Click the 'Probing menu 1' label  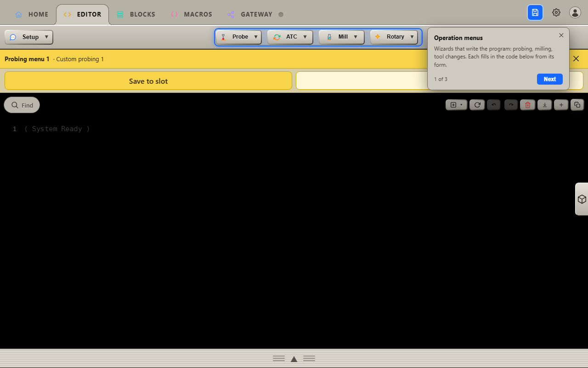tap(27, 59)
